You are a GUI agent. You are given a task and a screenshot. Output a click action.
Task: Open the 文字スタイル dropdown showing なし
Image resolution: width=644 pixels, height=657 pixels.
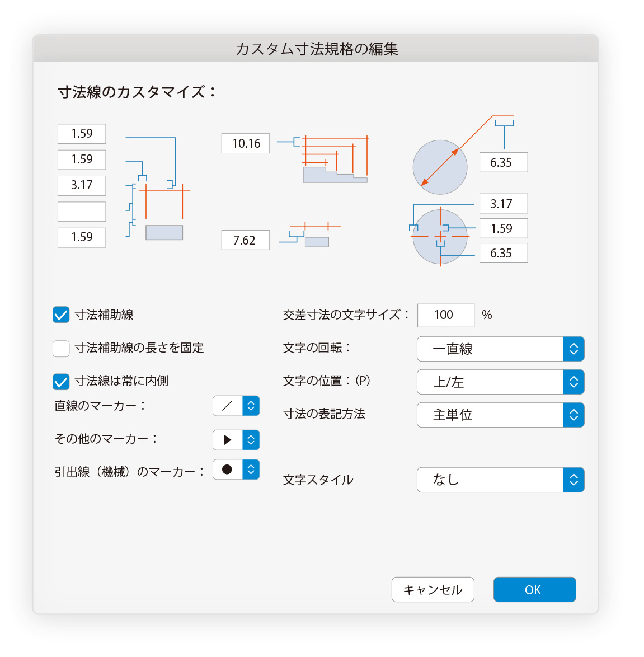[x=501, y=480]
